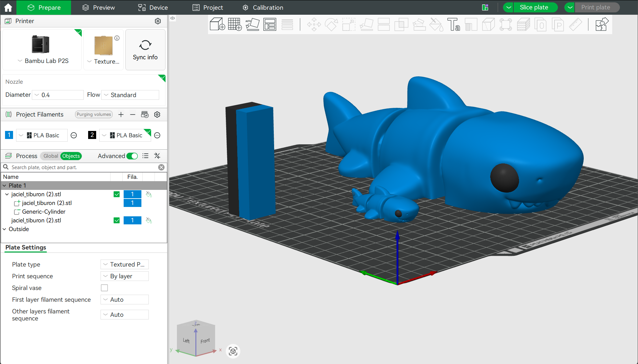Viewport: 638px width, 364px height.
Task: Open the Print sequence By layer dropdown
Action: tap(125, 276)
